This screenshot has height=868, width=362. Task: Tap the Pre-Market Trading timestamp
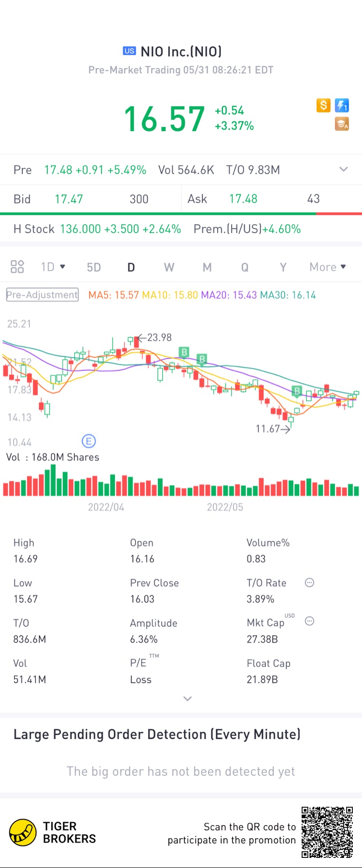[x=181, y=70]
